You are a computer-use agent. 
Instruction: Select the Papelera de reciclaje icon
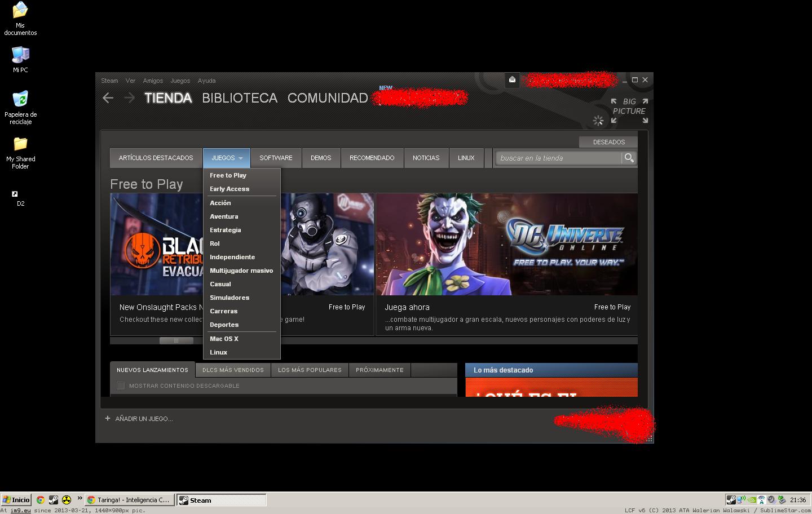click(20, 107)
